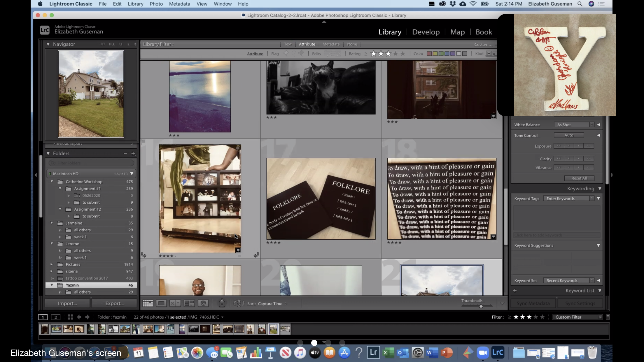Screen dimensions: 644x362
Task: Show second window display button 2
Action: click(x=56, y=317)
